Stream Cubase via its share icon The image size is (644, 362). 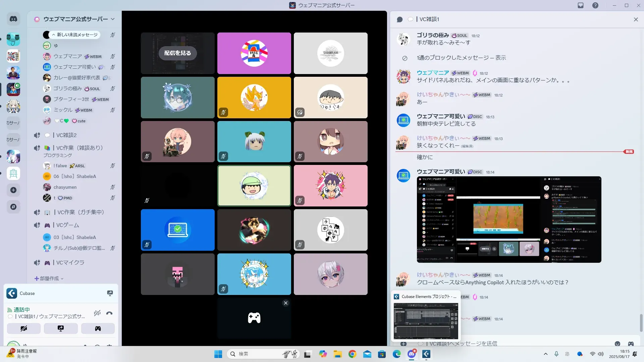(110, 293)
